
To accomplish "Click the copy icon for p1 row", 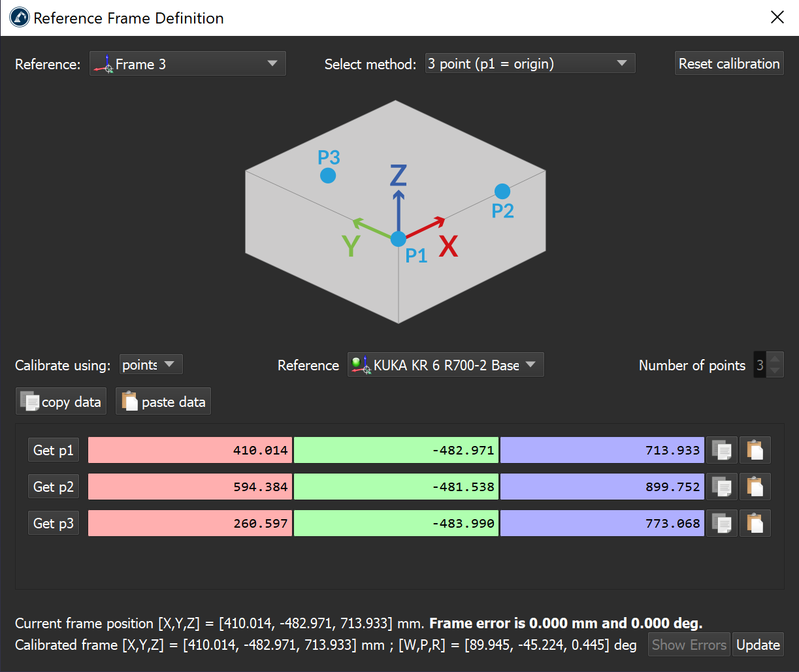I will 721,450.
